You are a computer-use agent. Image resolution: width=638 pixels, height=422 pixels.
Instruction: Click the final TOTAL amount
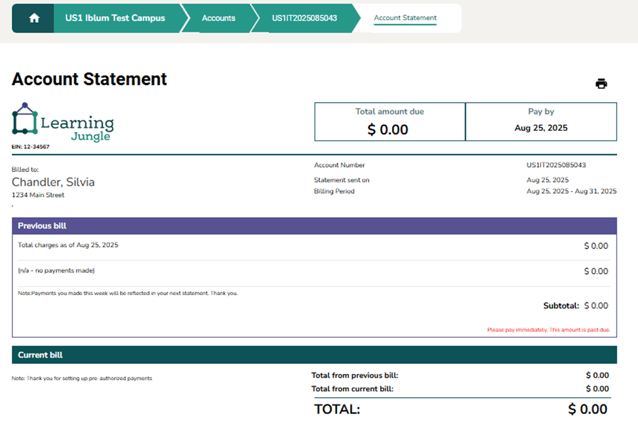click(587, 409)
